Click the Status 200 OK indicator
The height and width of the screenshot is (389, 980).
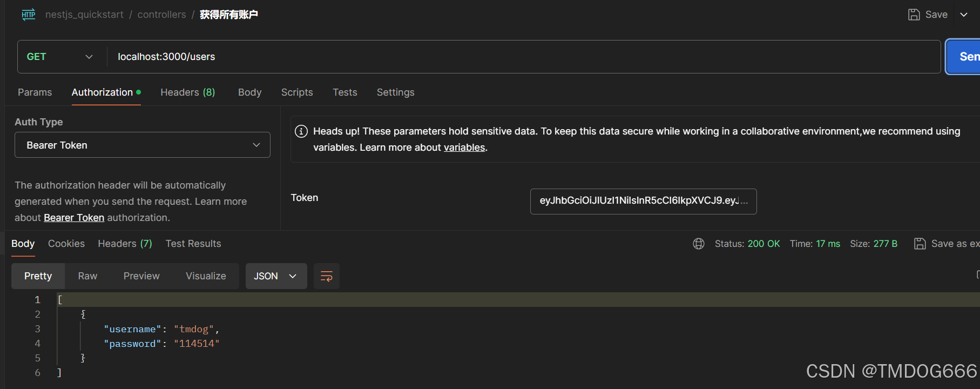point(747,244)
